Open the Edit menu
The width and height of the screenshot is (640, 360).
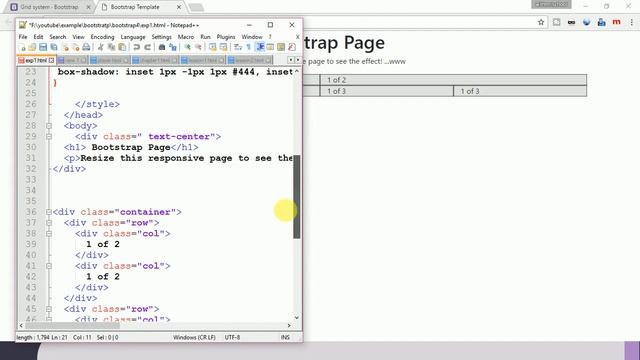click(38, 37)
